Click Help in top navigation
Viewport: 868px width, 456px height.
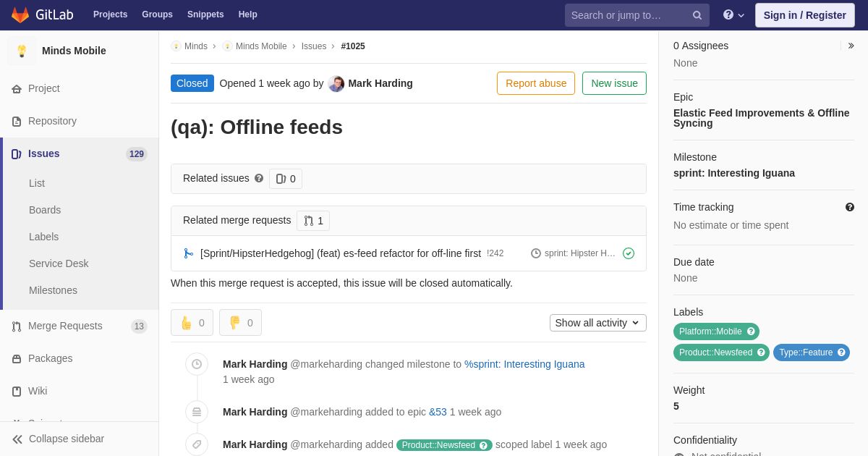tap(248, 14)
